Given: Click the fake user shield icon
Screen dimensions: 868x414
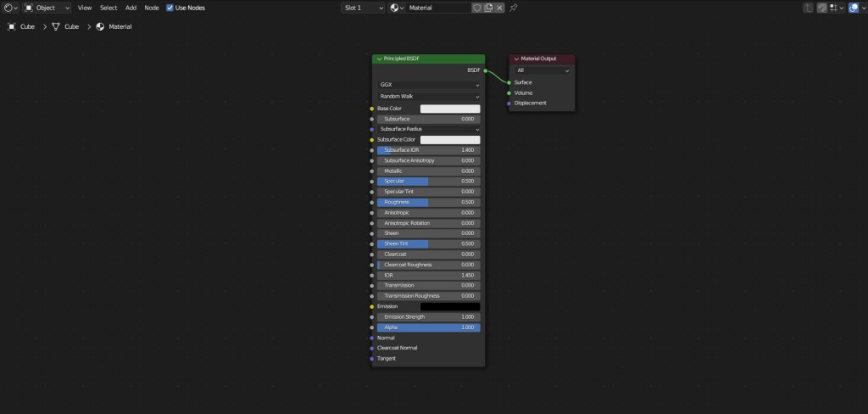Looking at the screenshot, I should click(x=477, y=8).
